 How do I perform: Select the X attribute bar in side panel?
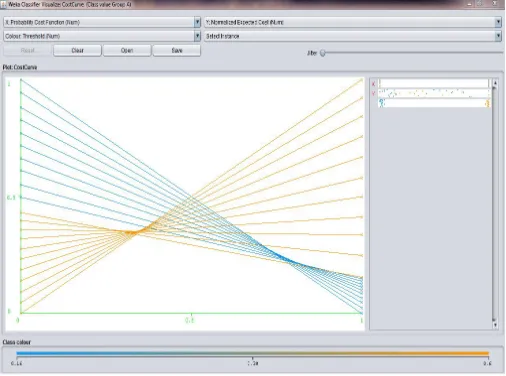pyautogui.click(x=434, y=83)
